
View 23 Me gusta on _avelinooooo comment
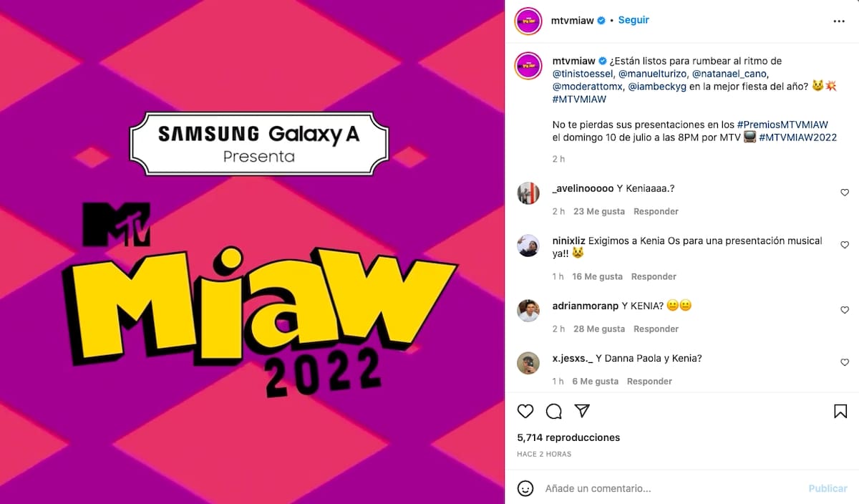point(599,211)
